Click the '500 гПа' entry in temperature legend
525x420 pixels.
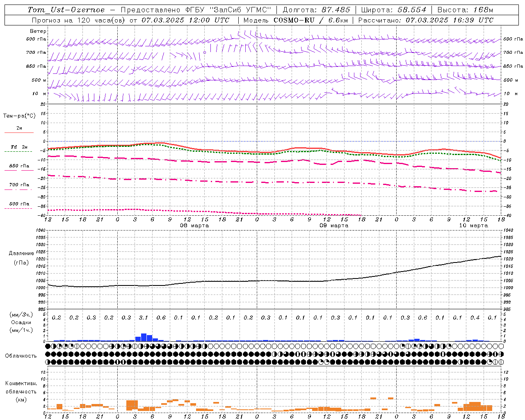19,204
